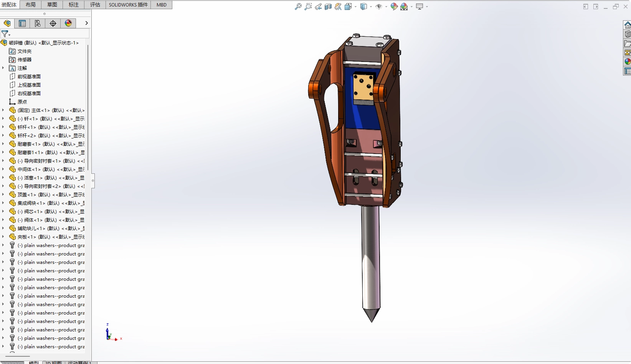Select the 传感器 tree item

[x=25, y=60]
